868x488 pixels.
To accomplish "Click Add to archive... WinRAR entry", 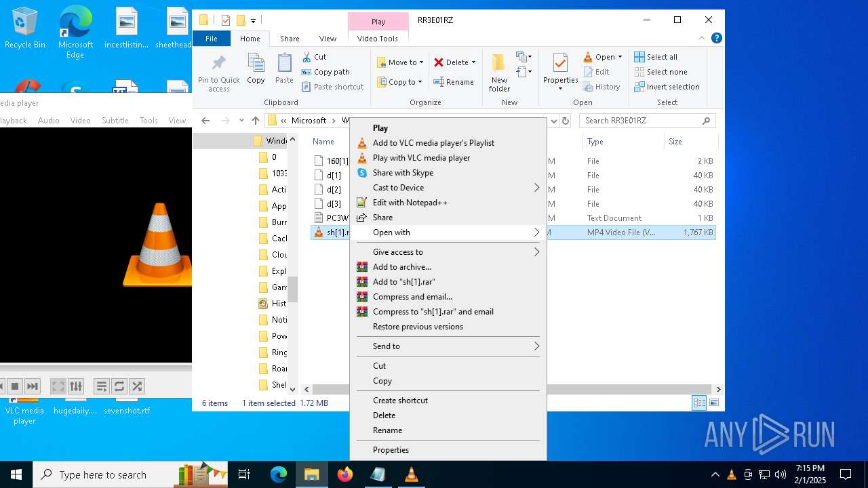I will (x=448, y=267).
